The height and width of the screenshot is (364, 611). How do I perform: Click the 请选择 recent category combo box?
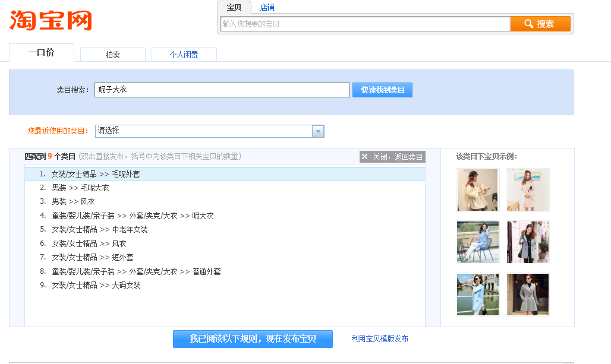click(210, 131)
